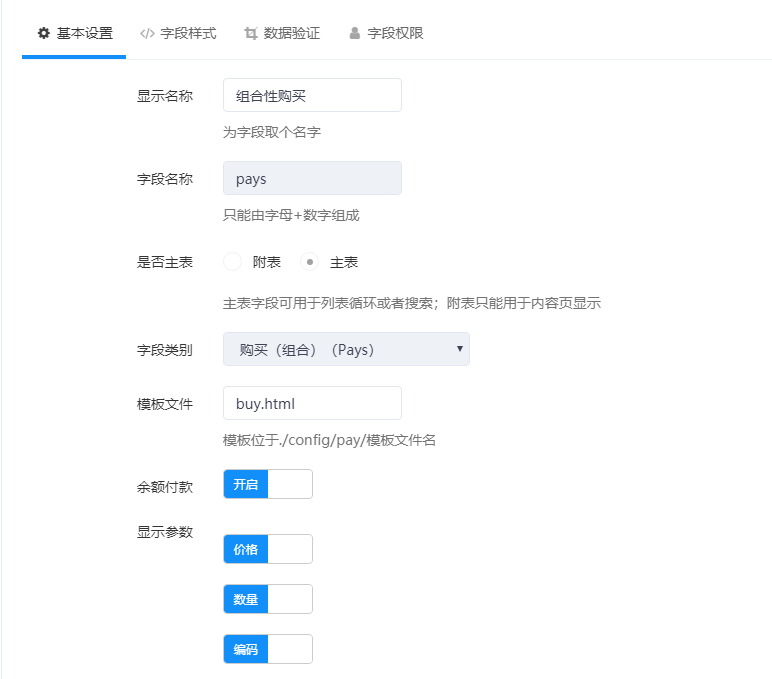Click the 是否主表 label
This screenshot has width=772, height=679.
pyautogui.click(x=164, y=262)
